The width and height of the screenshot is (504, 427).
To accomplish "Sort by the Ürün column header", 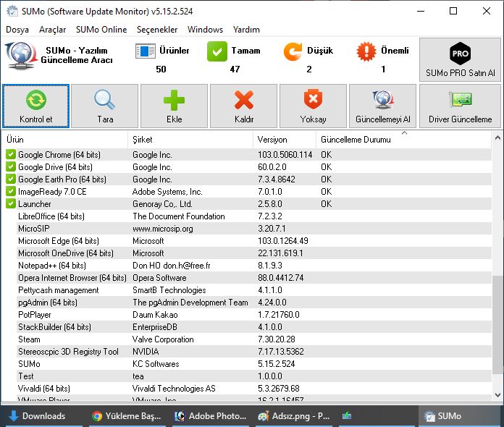I will click(64, 140).
